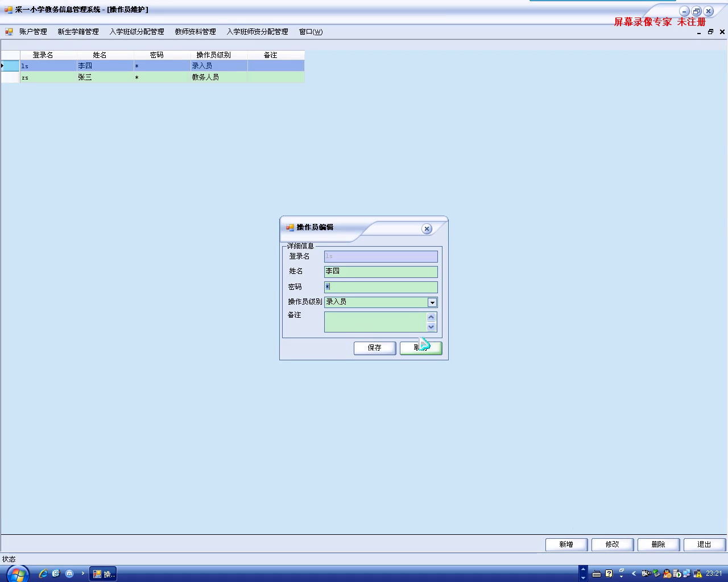Click the 备注 text area
The height and width of the screenshot is (582, 728).
(375, 322)
